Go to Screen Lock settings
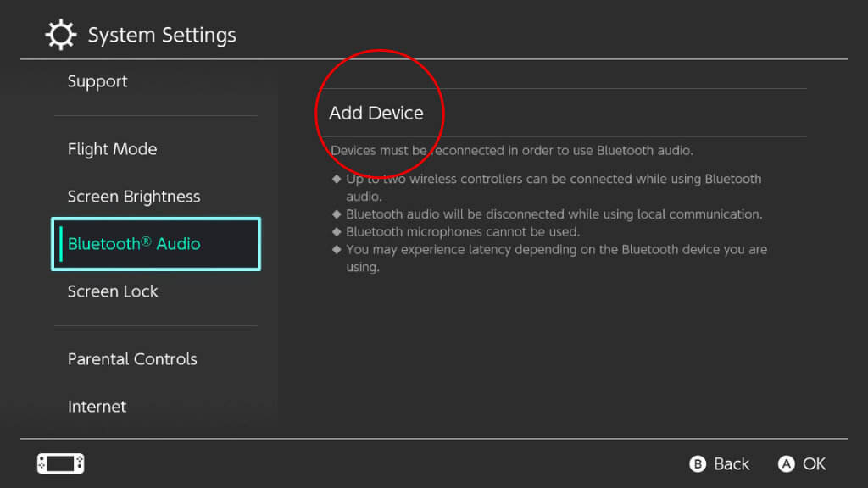This screenshot has width=868, height=488. click(x=113, y=291)
